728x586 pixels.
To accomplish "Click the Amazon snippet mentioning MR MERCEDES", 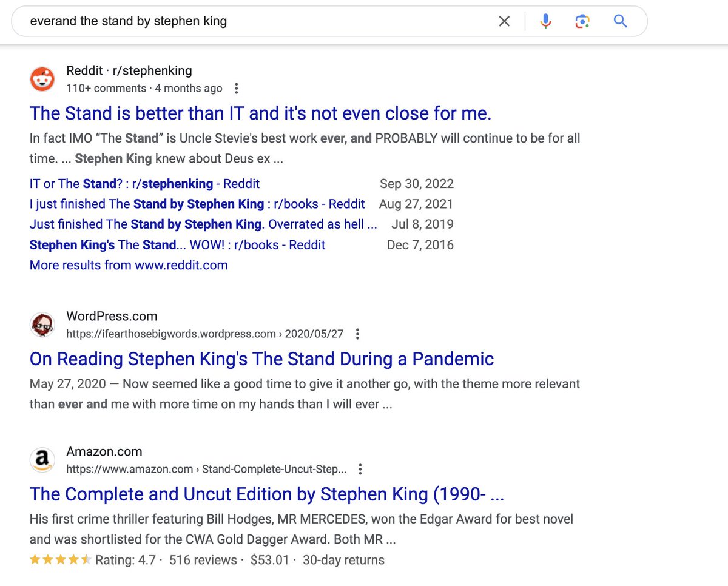I will (x=302, y=529).
